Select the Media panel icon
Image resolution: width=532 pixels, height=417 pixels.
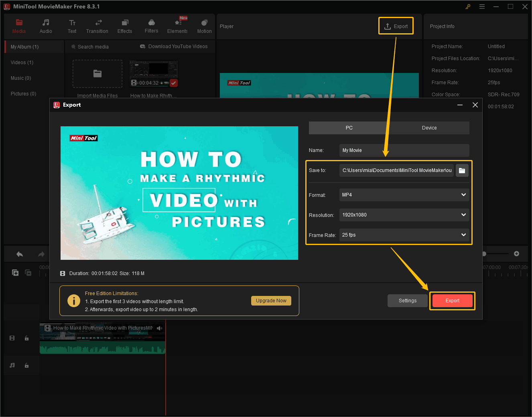[19, 23]
